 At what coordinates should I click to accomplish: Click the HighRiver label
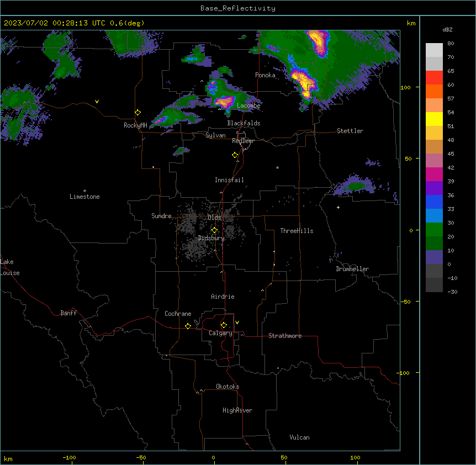237,410
